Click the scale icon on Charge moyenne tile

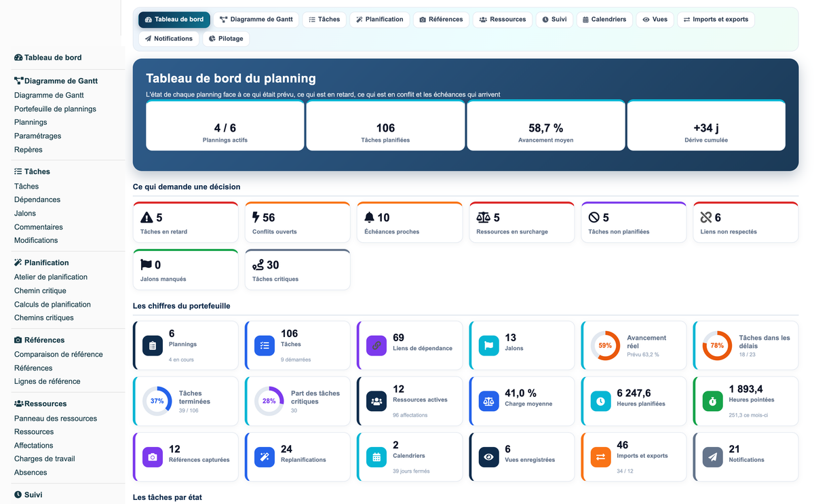(x=488, y=401)
